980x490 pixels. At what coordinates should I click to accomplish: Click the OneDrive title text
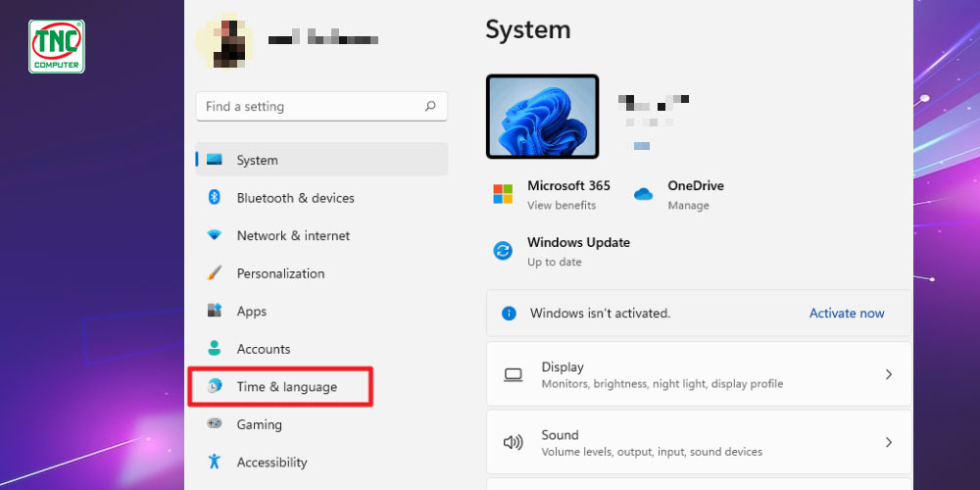pos(696,185)
